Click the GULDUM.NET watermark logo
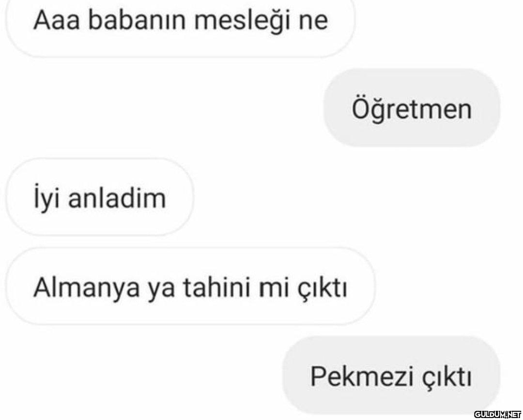This screenshot has width=523, height=420. click(x=497, y=414)
